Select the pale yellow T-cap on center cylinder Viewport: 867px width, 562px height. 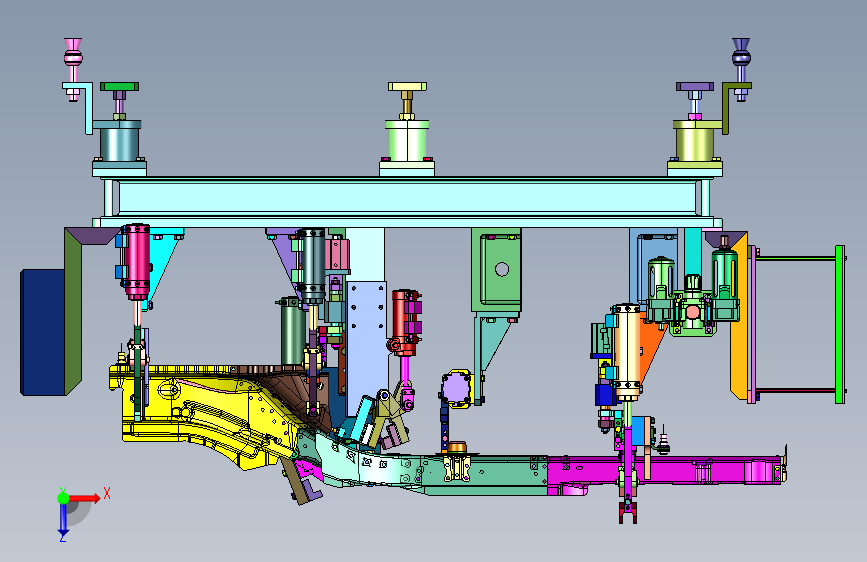click(407, 87)
